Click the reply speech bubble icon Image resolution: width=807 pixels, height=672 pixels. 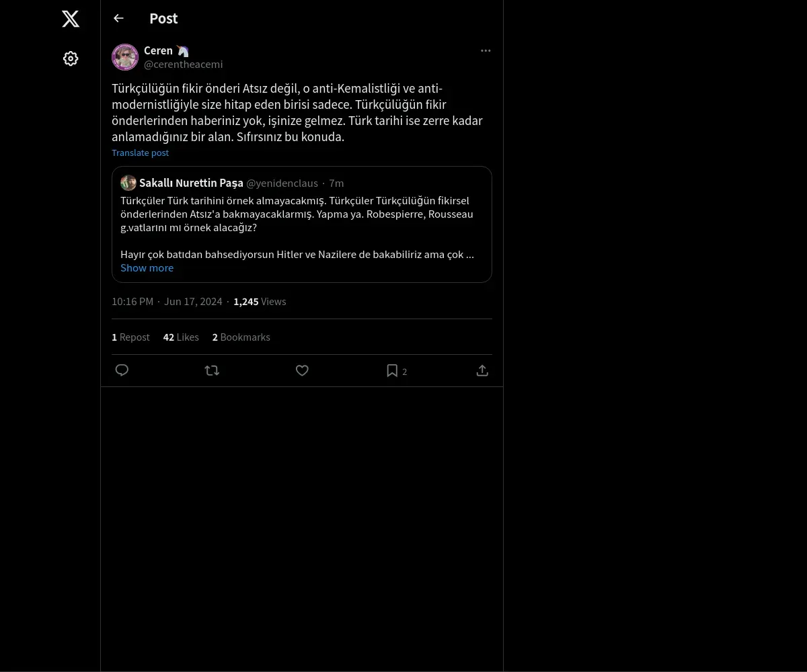pyautogui.click(x=122, y=370)
